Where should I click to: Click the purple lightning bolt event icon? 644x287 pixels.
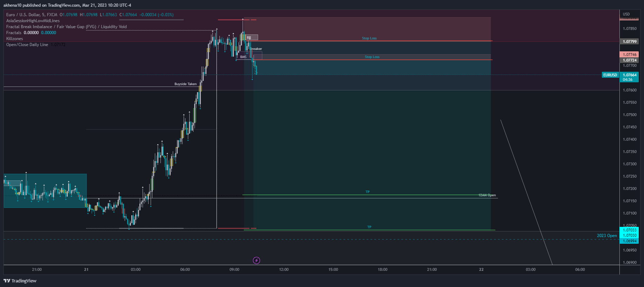(x=257, y=260)
